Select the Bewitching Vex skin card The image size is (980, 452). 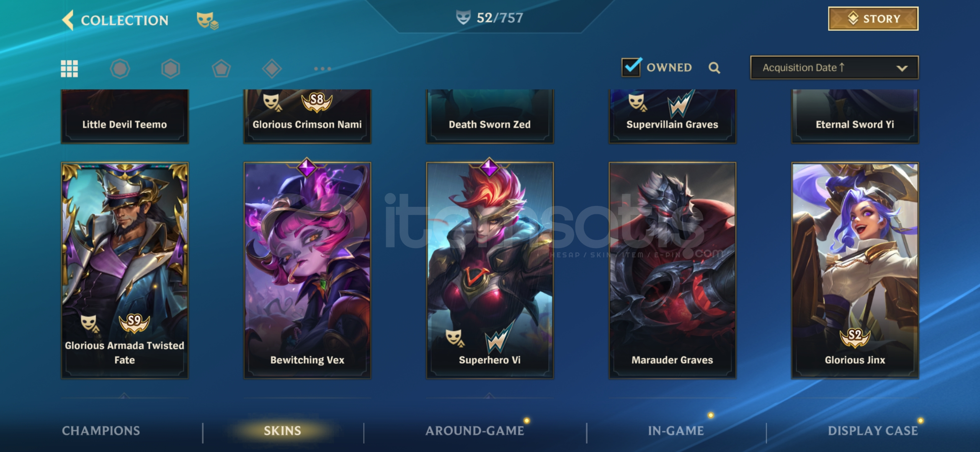pos(307,270)
